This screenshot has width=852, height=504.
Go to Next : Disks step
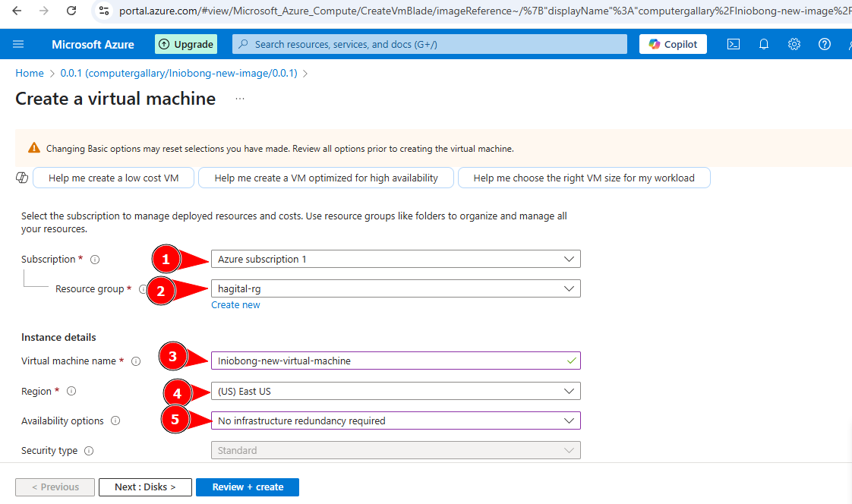pos(145,487)
